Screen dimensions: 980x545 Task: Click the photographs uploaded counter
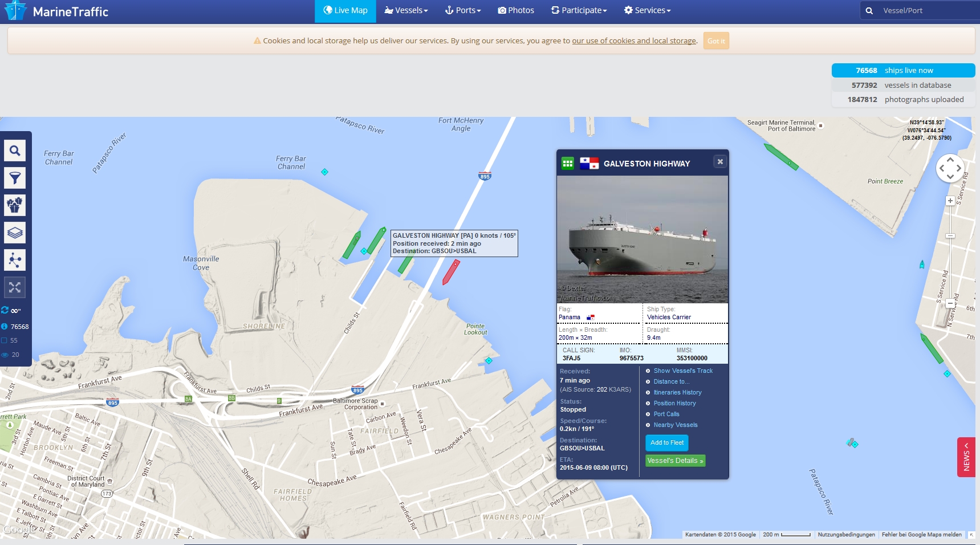(904, 99)
